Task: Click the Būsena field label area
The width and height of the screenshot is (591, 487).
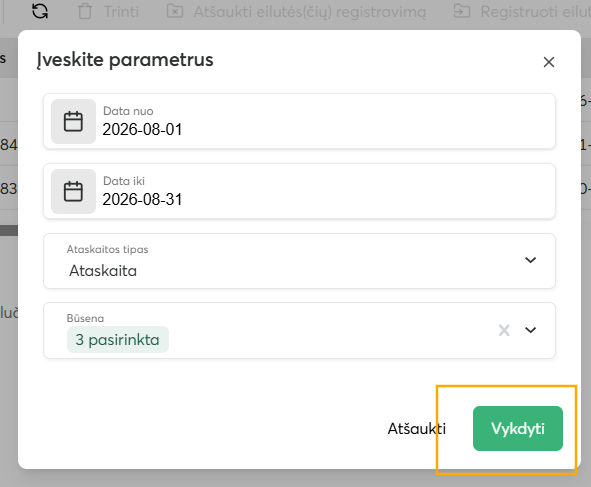Action: pos(85,318)
